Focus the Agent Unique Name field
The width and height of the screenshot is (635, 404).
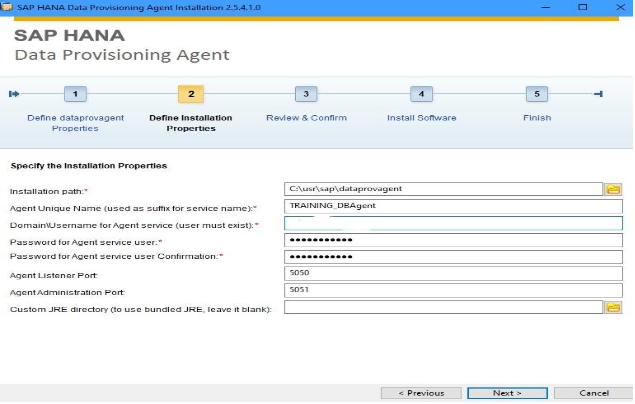point(453,206)
